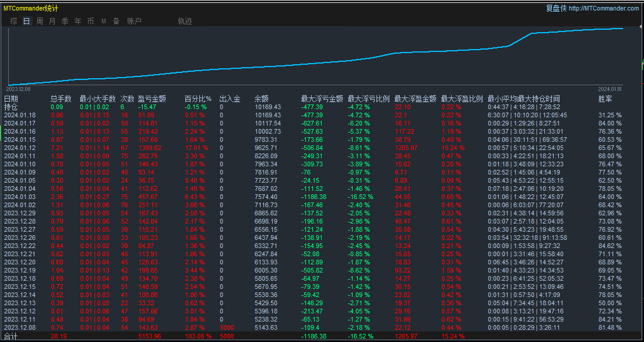The height and width of the screenshot is (342, 644).
Task: Select the 2024.01.03 date row
Action: coord(20,197)
